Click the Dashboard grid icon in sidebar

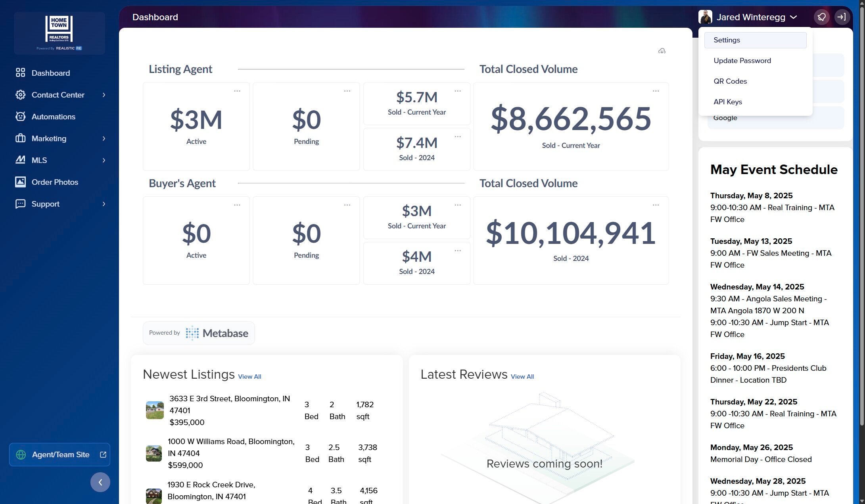[20, 73]
